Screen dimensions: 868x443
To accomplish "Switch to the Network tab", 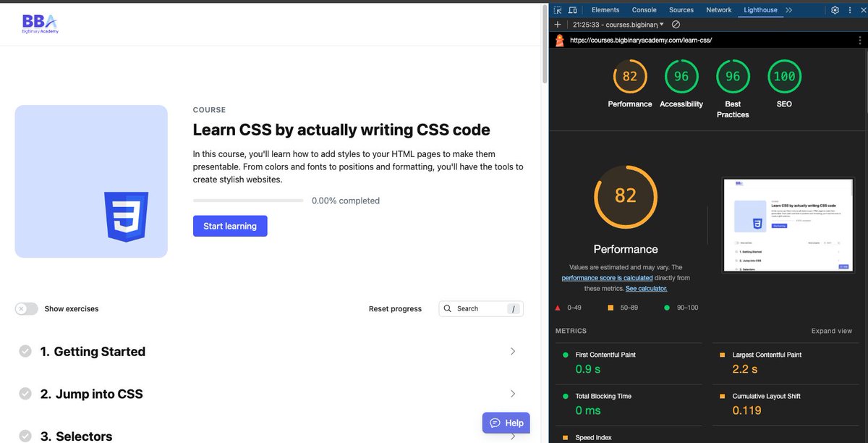I will pyautogui.click(x=718, y=9).
